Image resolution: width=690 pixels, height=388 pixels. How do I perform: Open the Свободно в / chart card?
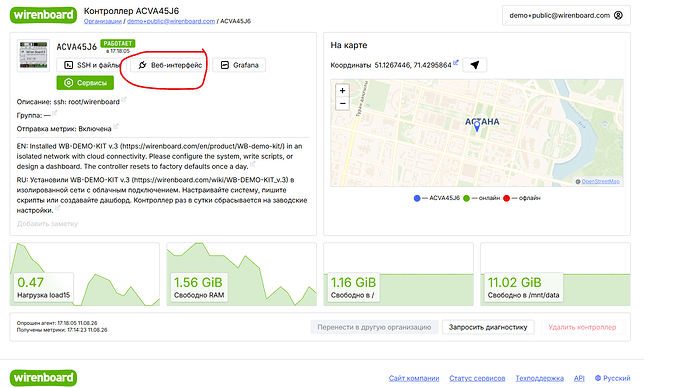point(398,274)
